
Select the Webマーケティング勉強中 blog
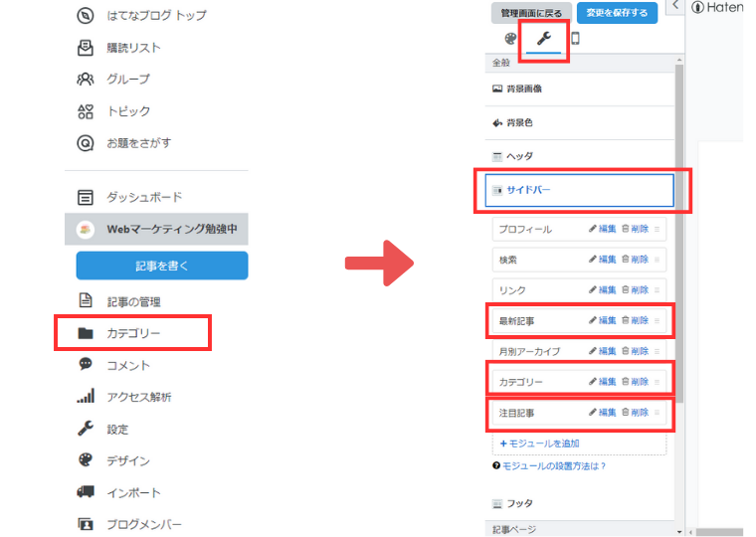156,229
